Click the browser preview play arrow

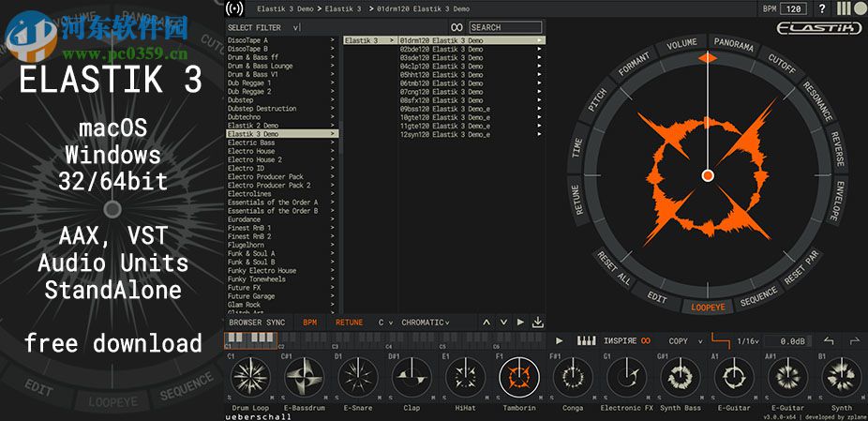pos(520,323)
